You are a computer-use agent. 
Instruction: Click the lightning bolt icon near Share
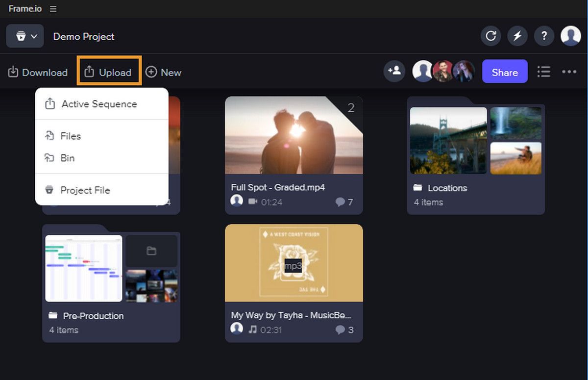pyautogui.click(x=517, y=36)
